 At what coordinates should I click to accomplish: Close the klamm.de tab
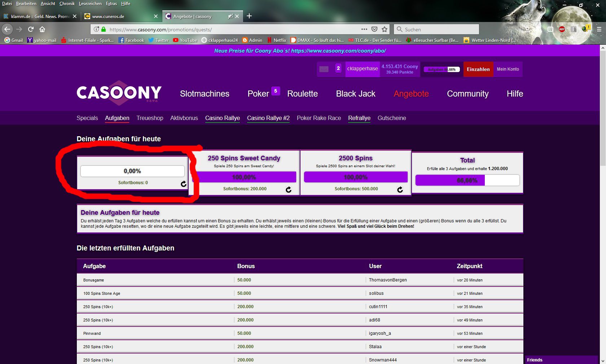[x=75, y=16]
